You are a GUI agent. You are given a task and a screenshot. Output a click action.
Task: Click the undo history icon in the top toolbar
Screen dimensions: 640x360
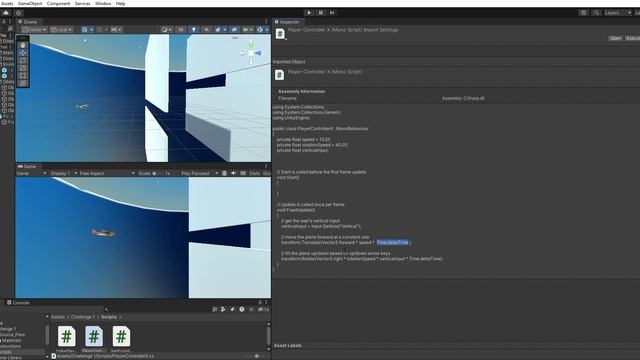pyautogui.click(x=584, y=13)
